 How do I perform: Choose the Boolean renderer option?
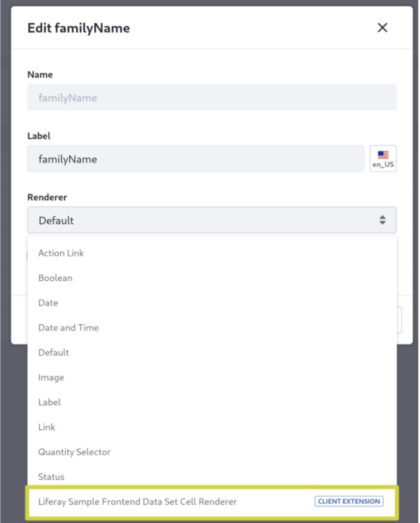click(56, 278)
